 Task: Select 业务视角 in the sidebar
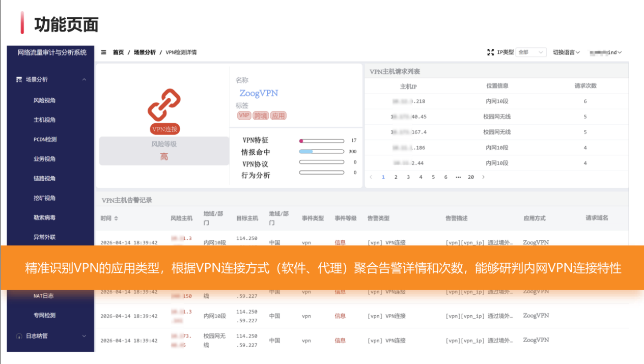(x=45, y=159)
